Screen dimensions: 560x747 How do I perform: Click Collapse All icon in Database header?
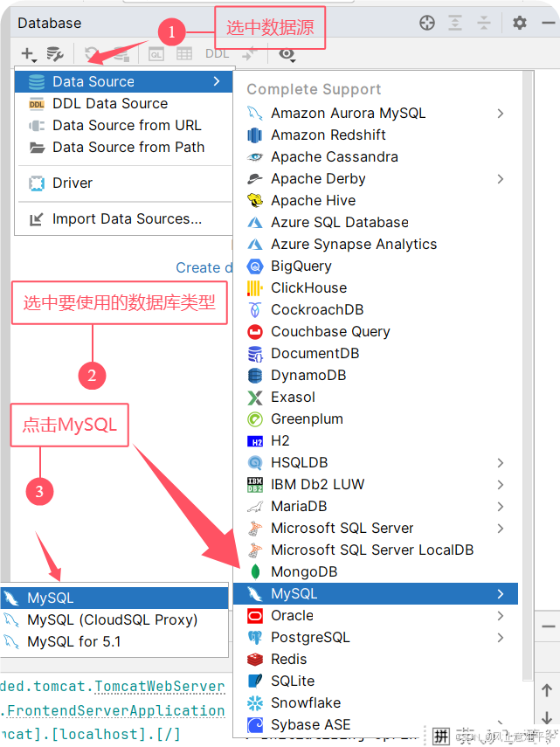coord(484,23)
